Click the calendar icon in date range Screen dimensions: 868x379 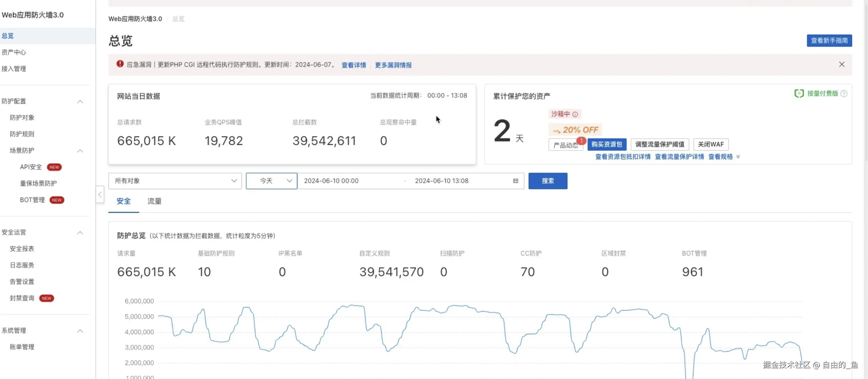[515, 181]
